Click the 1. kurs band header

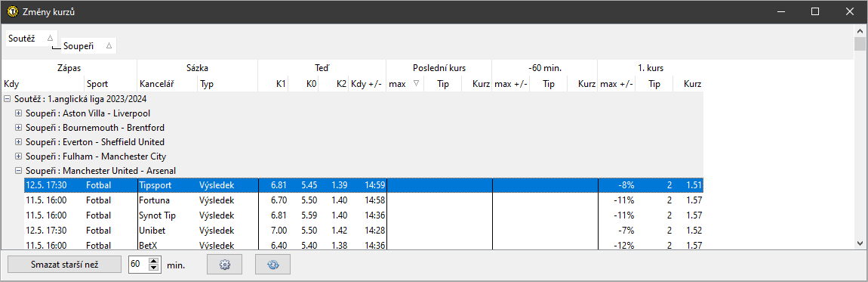tap(651, 68)
